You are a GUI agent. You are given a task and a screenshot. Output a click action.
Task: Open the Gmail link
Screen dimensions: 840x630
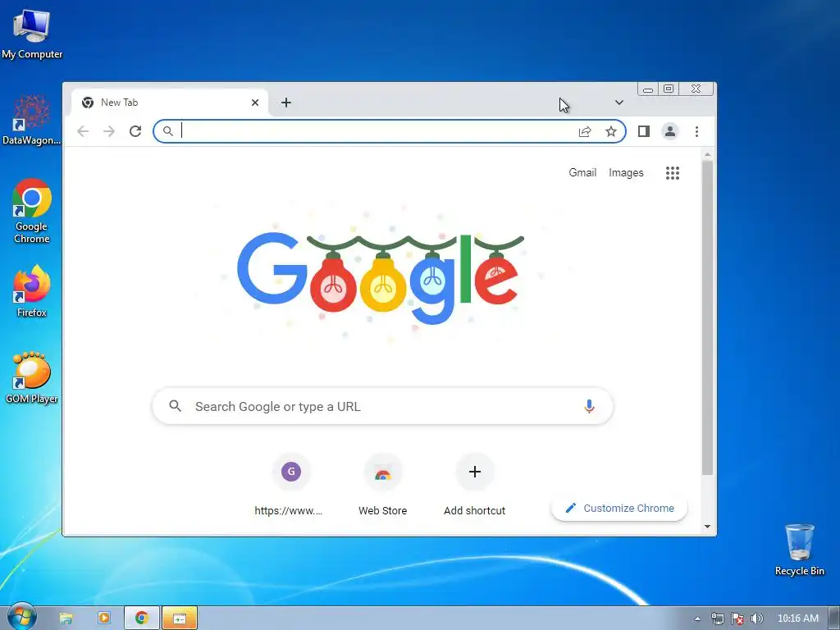582,172
